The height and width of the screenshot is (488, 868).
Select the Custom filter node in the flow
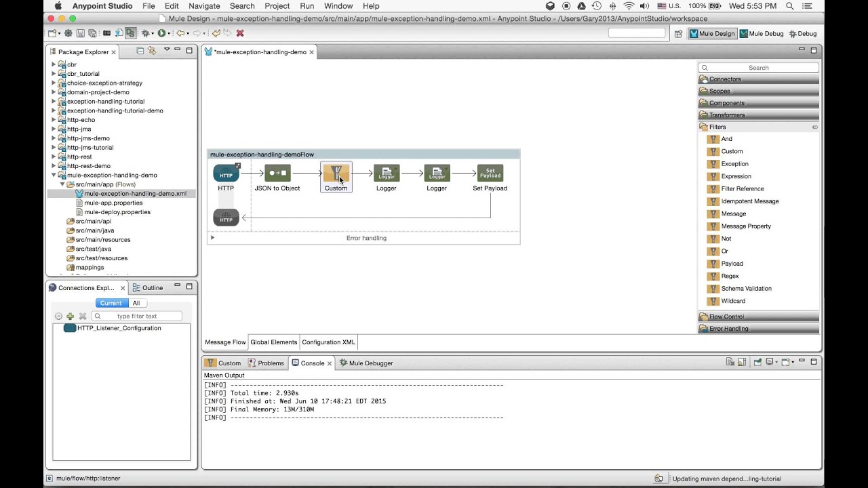pyautogui.click(x=336, y=178)
